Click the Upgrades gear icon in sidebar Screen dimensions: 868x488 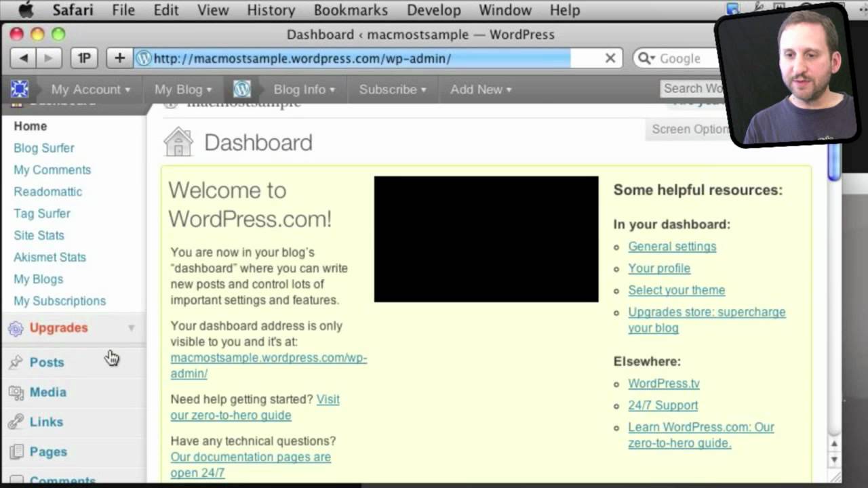pos(16,329)
